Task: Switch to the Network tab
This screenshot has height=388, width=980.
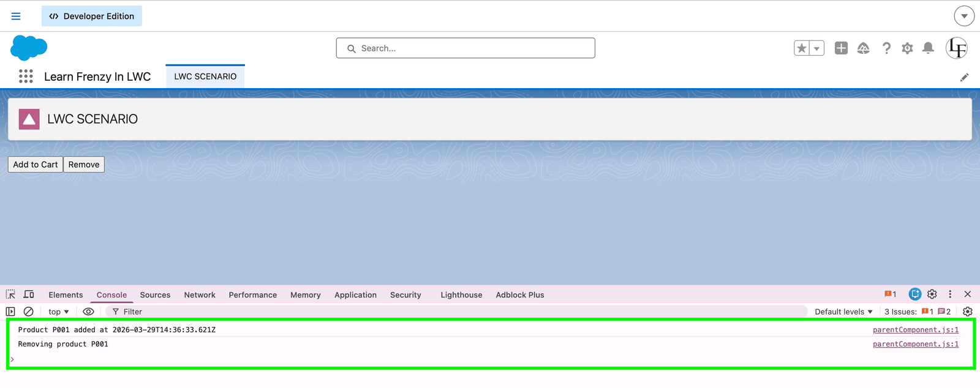Action: point(200,295)
